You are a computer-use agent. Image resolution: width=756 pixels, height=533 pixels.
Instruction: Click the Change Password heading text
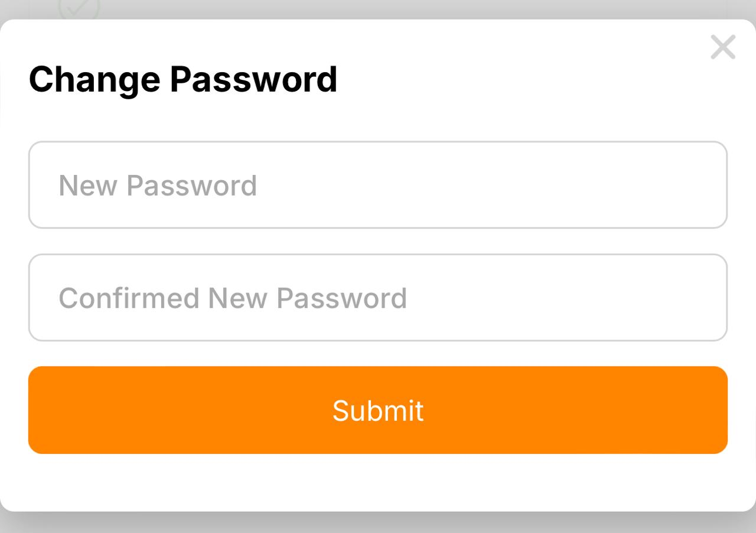click(x=183, y=79)
